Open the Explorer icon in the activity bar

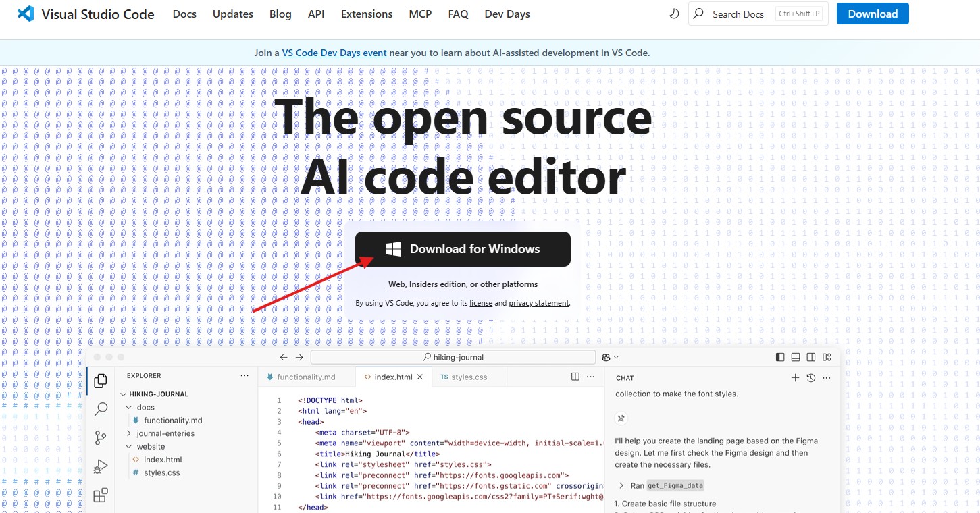(101, 381)
